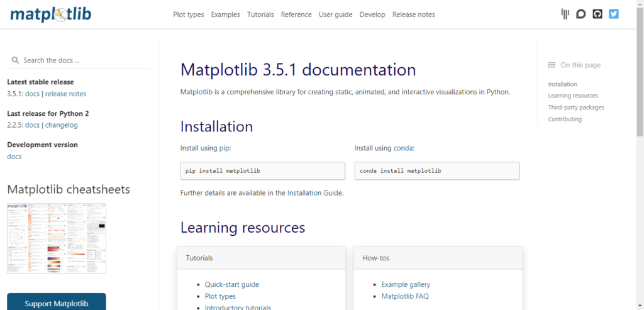Click the Support Matplotlib button
Screen dimensions: 644x310
[x=56, y=302]
